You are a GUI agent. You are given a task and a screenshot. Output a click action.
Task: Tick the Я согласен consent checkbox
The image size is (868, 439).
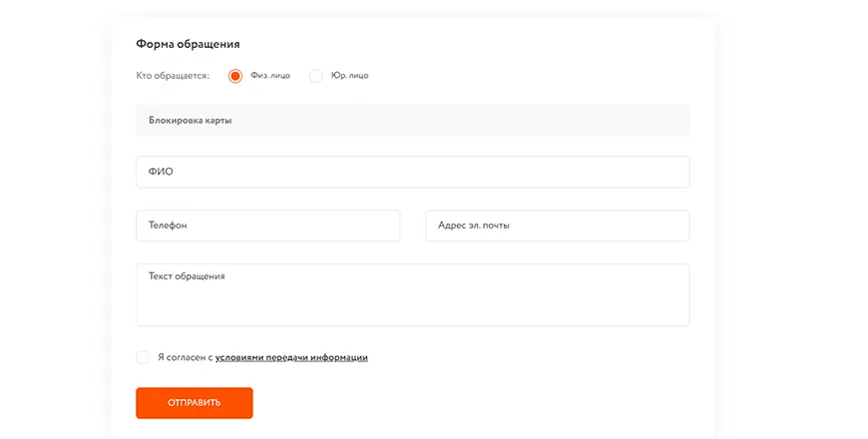[x=143, y=357]
